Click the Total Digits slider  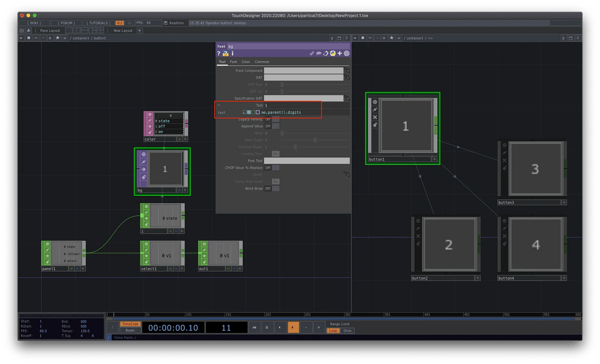[x=315, y=140]
